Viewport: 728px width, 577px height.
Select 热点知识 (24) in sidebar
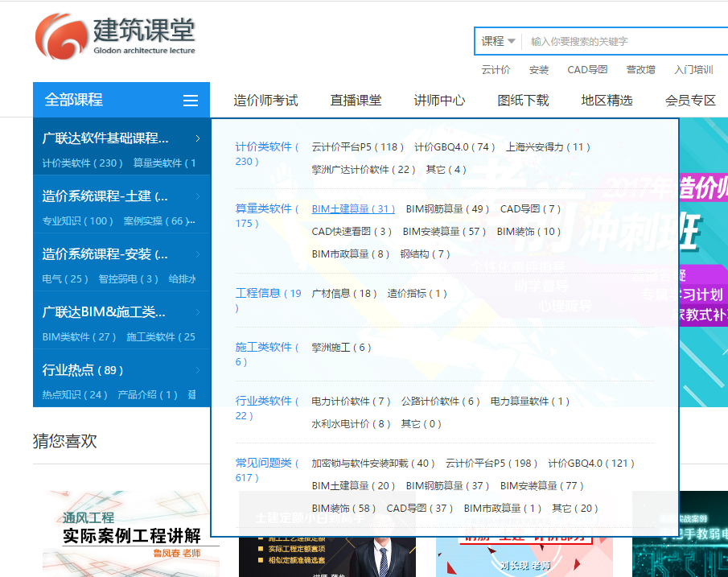point(75,395)
